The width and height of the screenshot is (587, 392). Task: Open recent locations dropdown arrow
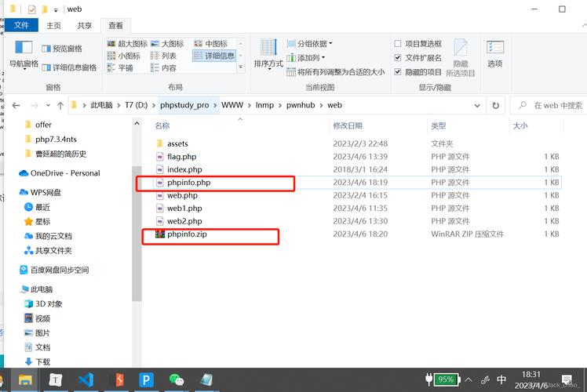(x=48, y=106)
